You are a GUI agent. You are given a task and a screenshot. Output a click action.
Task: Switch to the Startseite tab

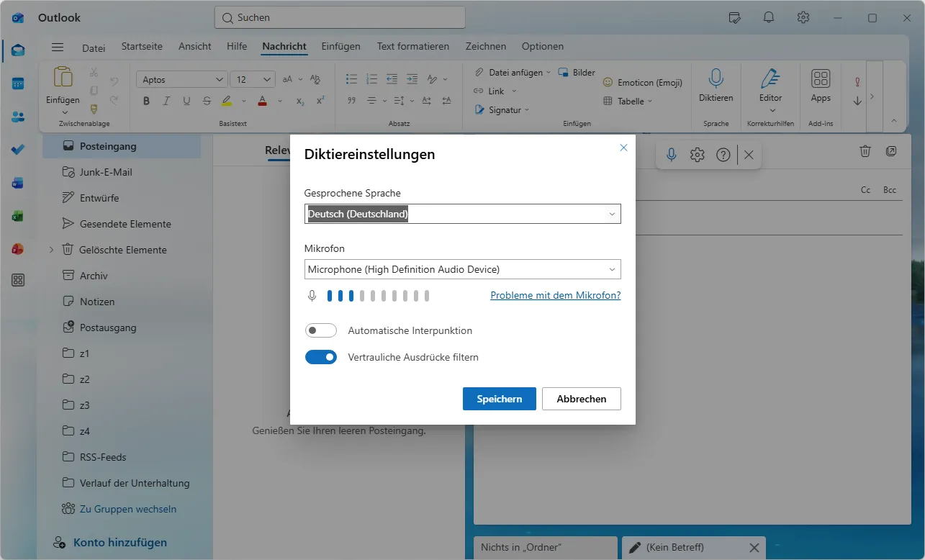coord(142,46)
